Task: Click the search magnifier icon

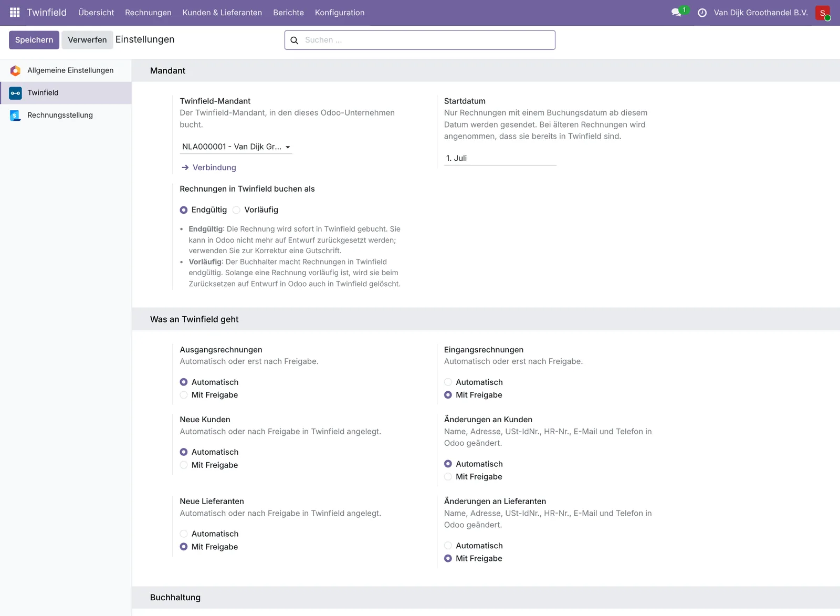Action: (295, 40)
